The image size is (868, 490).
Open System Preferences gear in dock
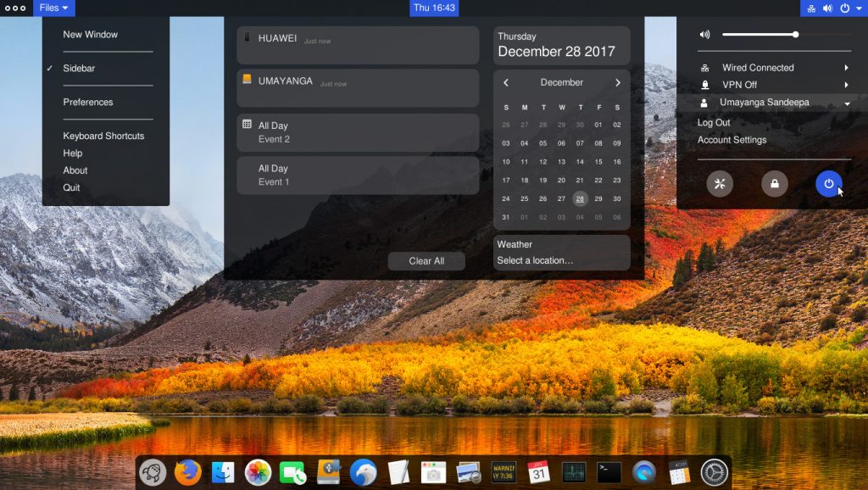(x=715, y=471)
